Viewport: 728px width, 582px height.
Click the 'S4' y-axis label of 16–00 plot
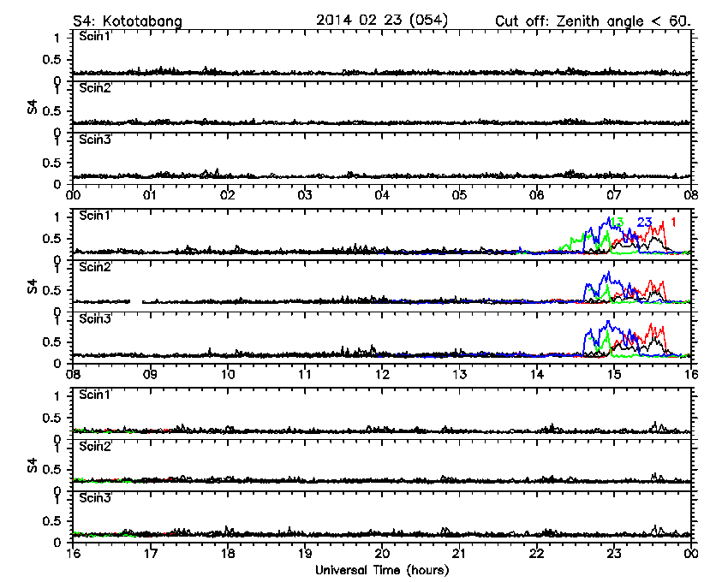[32, 466]
